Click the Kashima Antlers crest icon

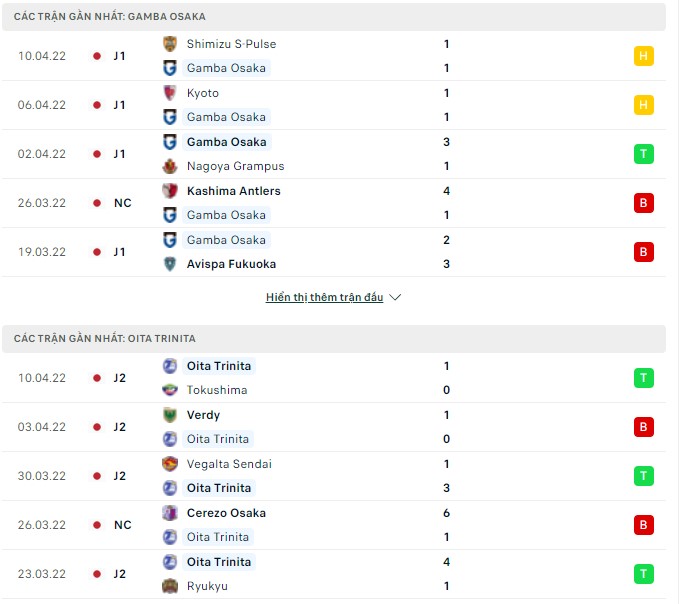[x=169, y=191]
